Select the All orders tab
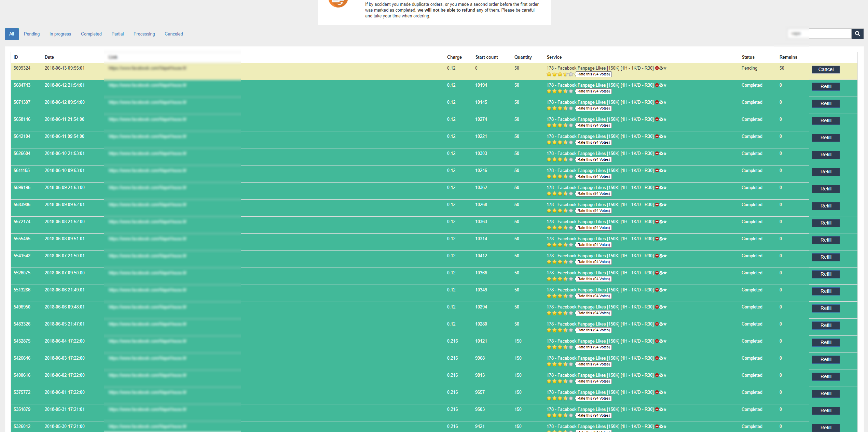868x432 pixels. tap(12, 34)
